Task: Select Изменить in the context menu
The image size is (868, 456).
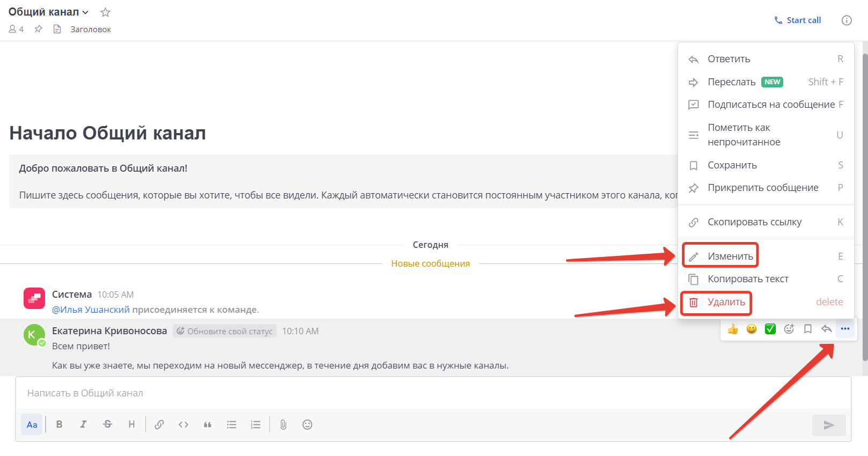Action: click(730, 256)
